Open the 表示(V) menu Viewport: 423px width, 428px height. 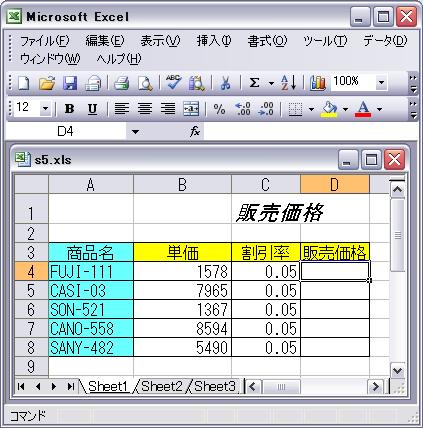[160, 41]
